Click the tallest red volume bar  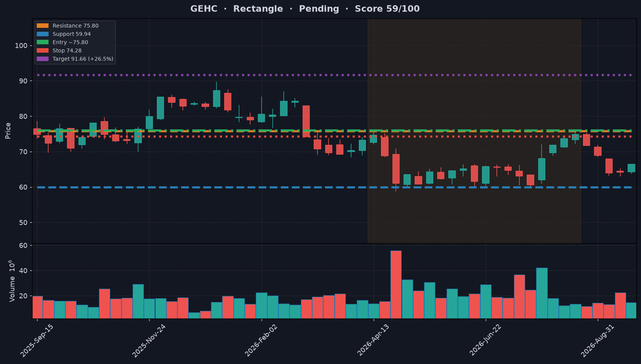click(x=396, y=284)
